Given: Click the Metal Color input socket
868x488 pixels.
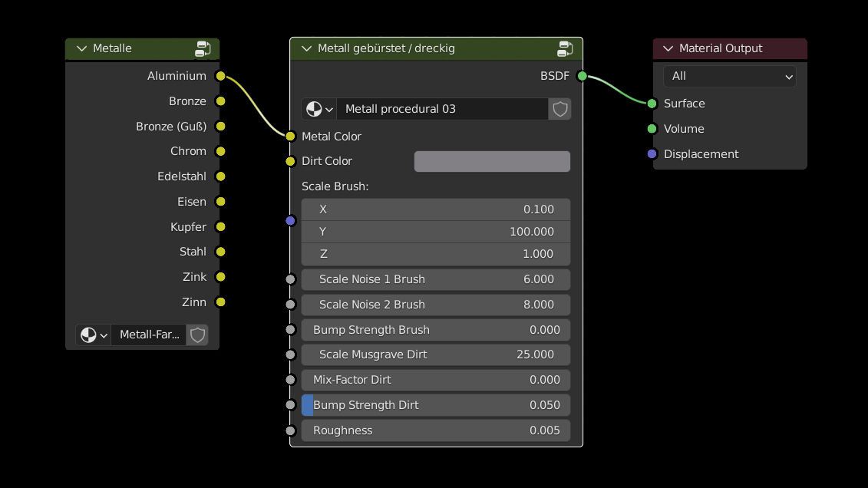Looking at the screenshot, I should tap(290, 137).
